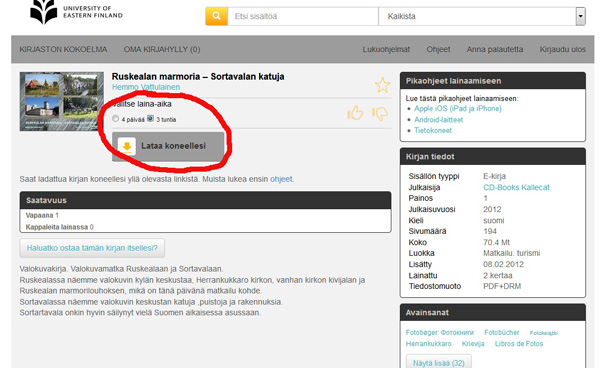Give the book a thumbs down
The width and height of the screenshot is (600, 368).
coord(380,113)
